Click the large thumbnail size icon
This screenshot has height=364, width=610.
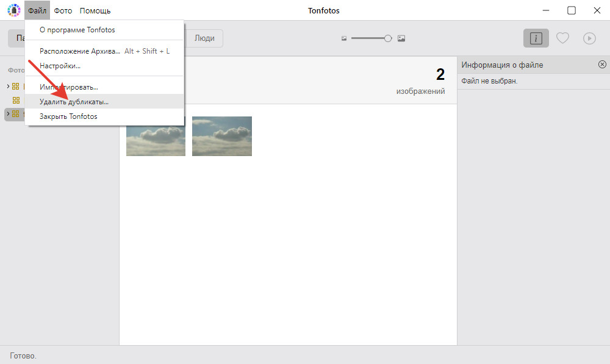point(401,38)
